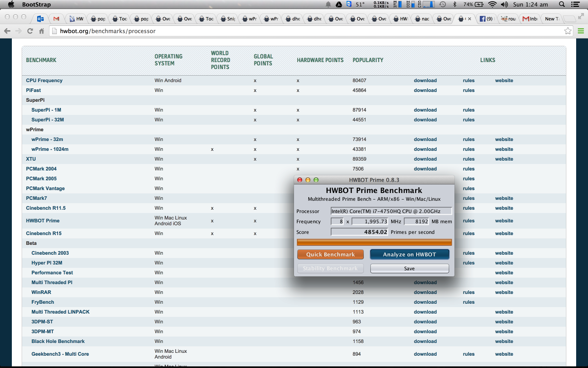Click the menu bar clock Sun 1:24 am

pos(530,4)
